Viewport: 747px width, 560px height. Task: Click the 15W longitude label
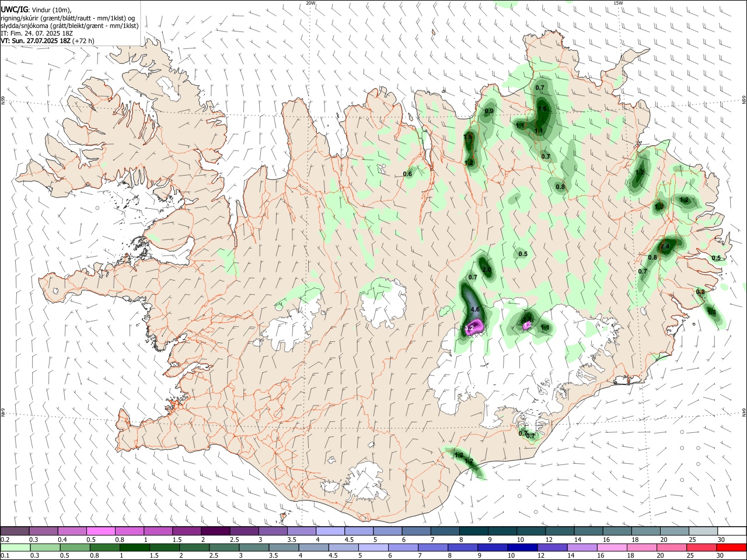[x=618, y=3]
